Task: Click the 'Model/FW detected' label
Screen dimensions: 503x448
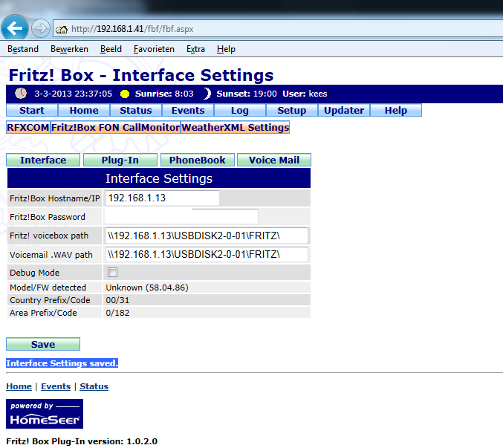Action: click(x=48, y=288)
